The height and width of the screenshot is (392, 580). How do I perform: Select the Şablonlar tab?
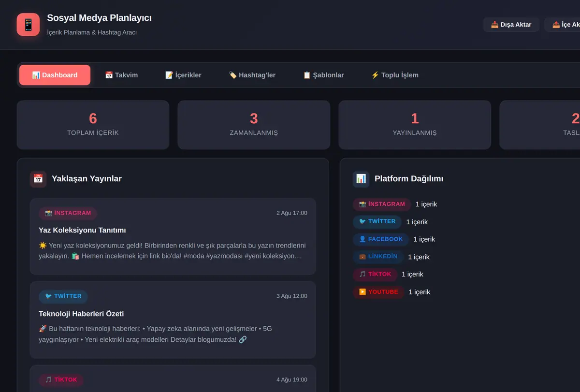coord(323,75)
